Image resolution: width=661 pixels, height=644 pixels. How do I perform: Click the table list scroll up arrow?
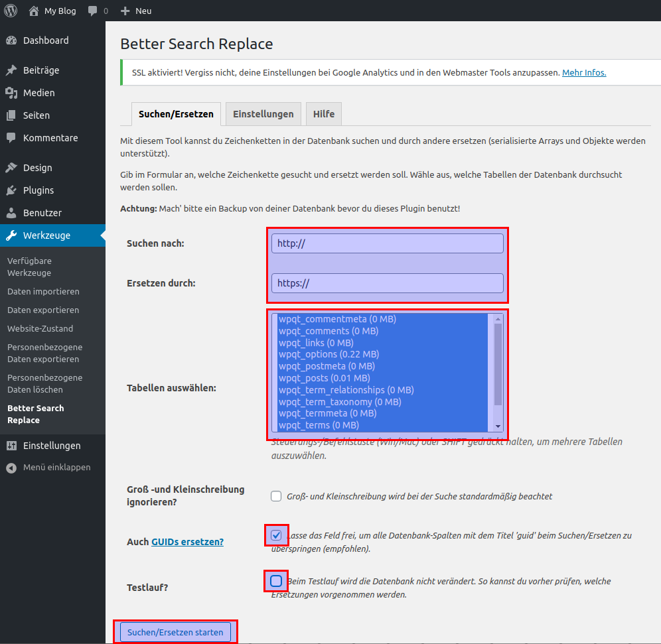click(498, 319)
